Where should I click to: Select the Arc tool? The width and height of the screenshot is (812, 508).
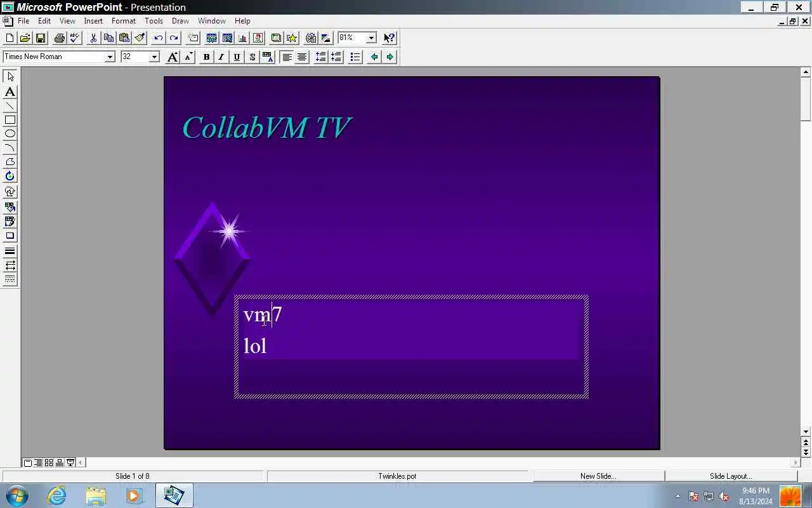tap(10, 148)
